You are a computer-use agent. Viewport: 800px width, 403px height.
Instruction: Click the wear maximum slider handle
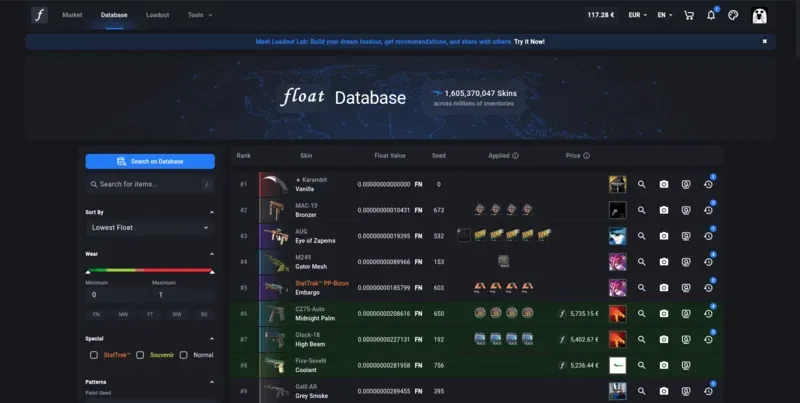click(212, 272)
